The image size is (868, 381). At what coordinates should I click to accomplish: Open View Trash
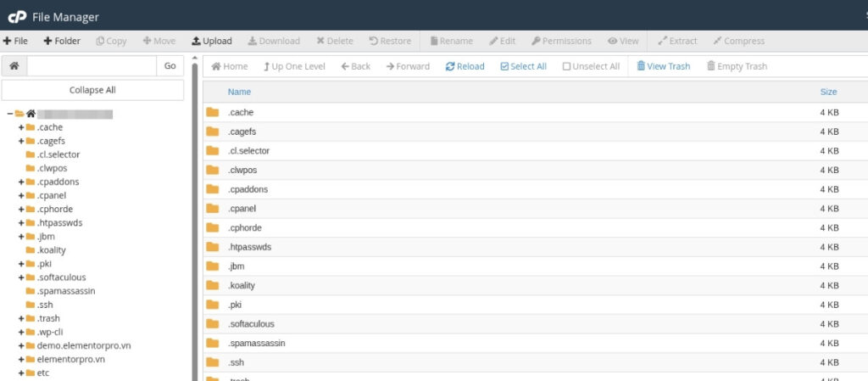pyautogui.click(x=663, y=66)
